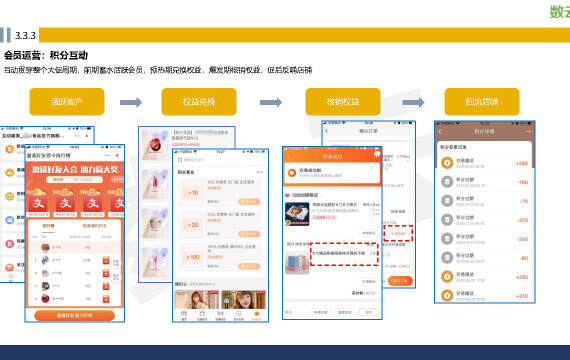Go back using arrow in orange order header
This screenshot has width=570, height=360.
(x=288, y=156)
